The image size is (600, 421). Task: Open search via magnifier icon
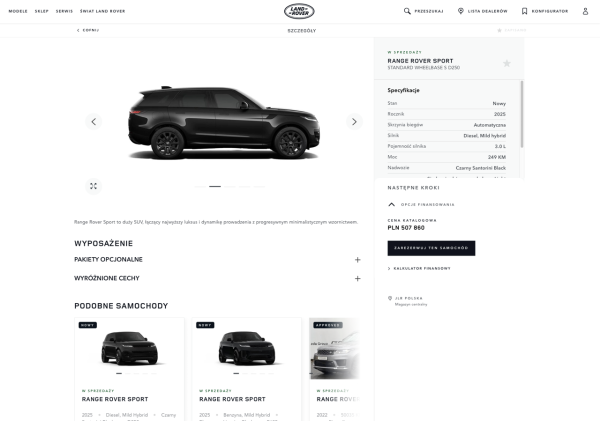[x=407, y=11]
